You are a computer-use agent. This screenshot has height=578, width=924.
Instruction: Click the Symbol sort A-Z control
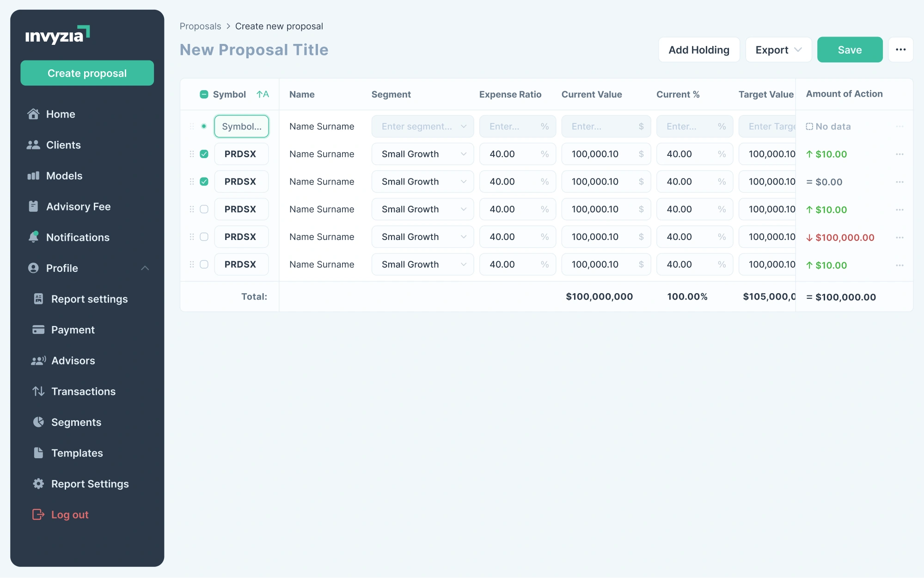coord(263,94)
